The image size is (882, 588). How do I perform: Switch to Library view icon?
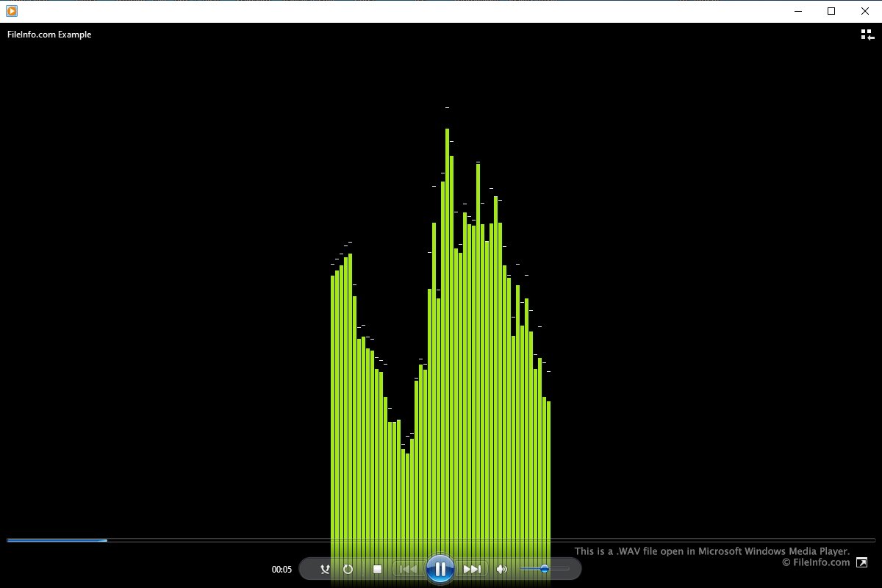[867, 35]
